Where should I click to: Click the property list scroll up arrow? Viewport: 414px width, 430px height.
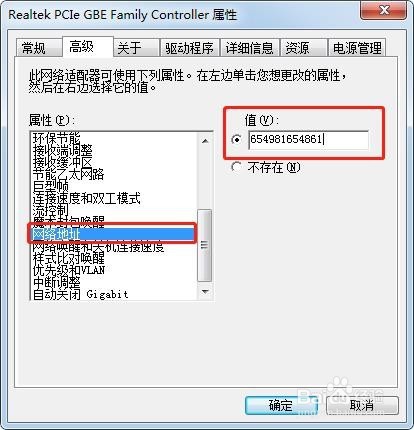click(205, 141)
